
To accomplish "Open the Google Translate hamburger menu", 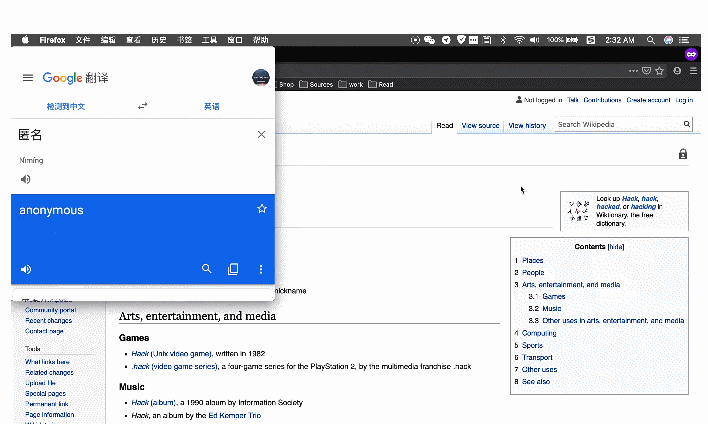I will click(27, 78).
